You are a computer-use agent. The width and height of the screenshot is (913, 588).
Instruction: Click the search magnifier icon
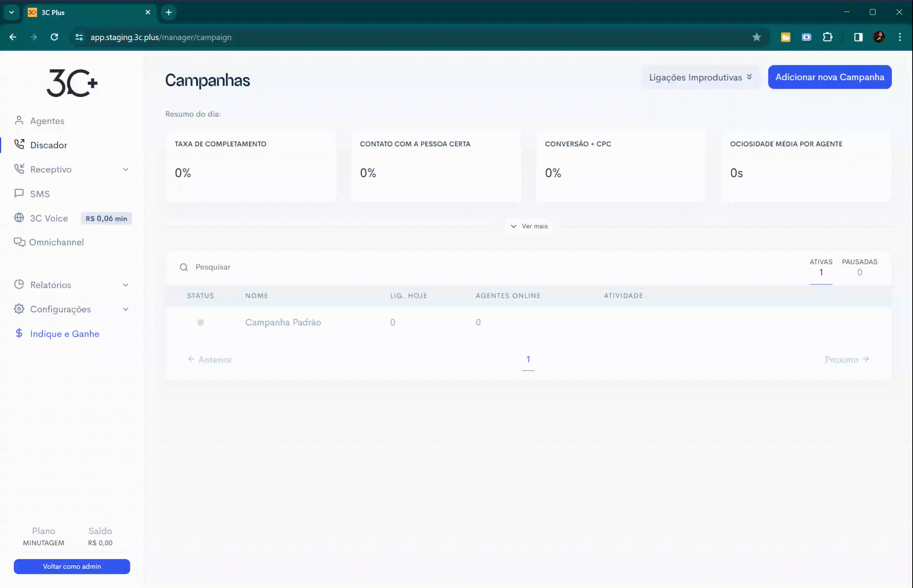(184, 267)
